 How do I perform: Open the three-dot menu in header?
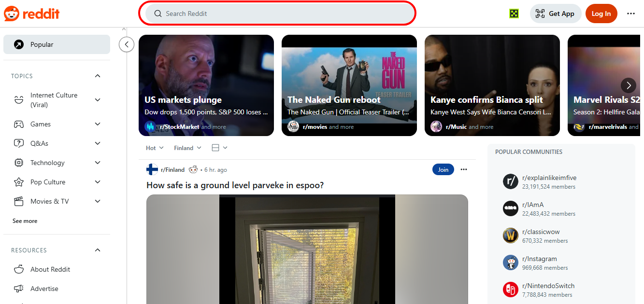pyautogui.click(x=631, y=14)
